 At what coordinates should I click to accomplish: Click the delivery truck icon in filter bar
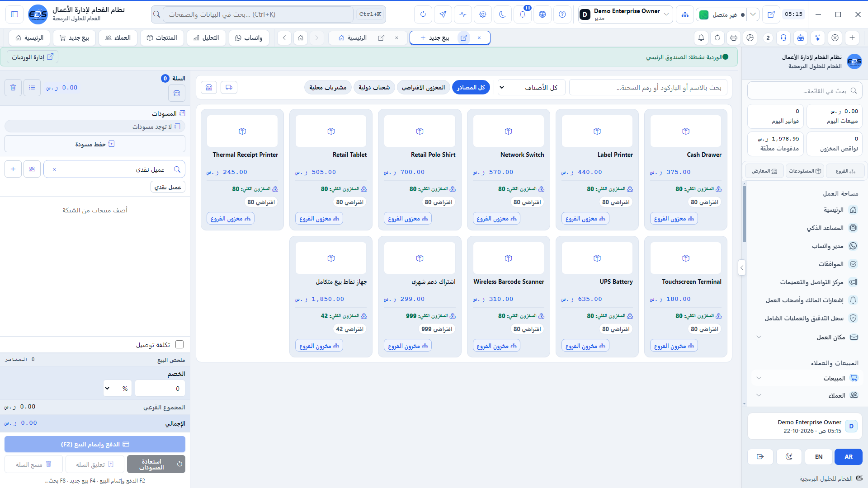pyautogui.click(x=229, y=87)
